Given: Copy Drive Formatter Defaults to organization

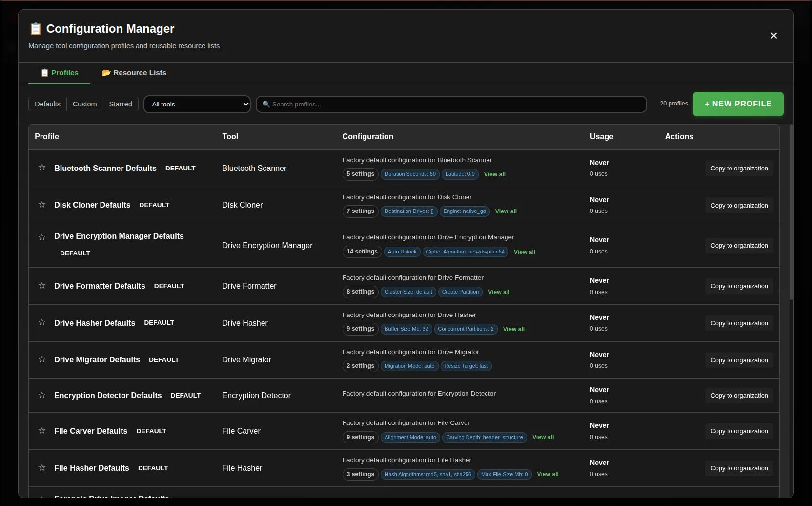Looking at the screenshot, I should point(739,286).
